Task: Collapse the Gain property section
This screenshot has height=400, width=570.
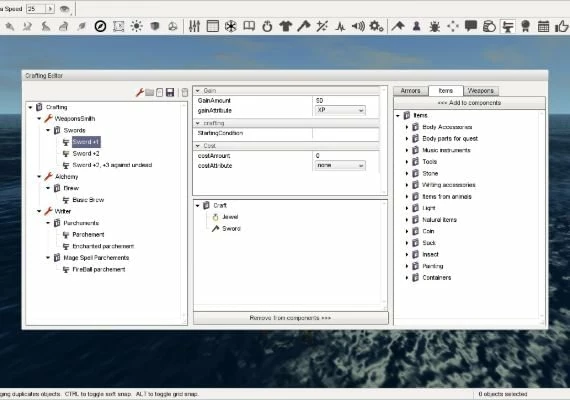Action: pyautogui.click(x=198, y=91)
